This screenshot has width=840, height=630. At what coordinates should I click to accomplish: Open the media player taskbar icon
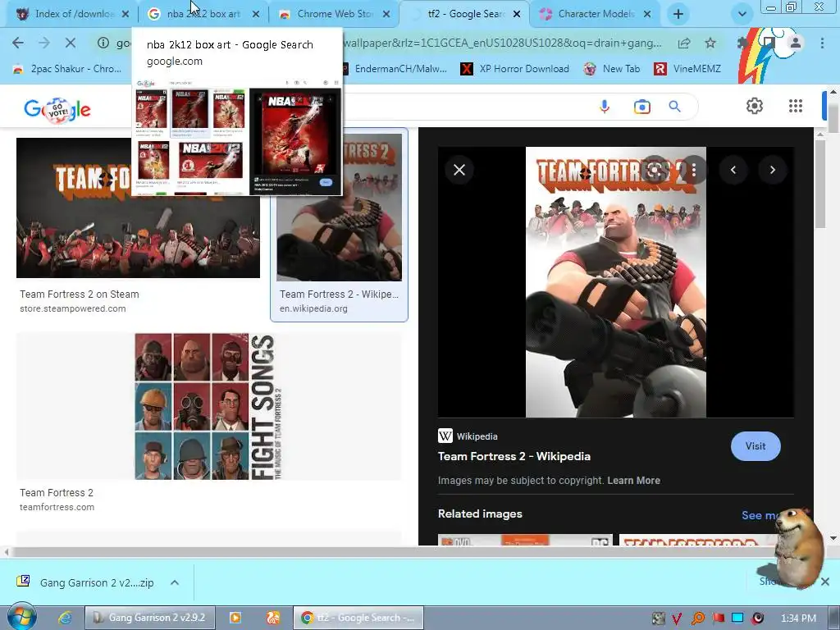tap(235, 618)
